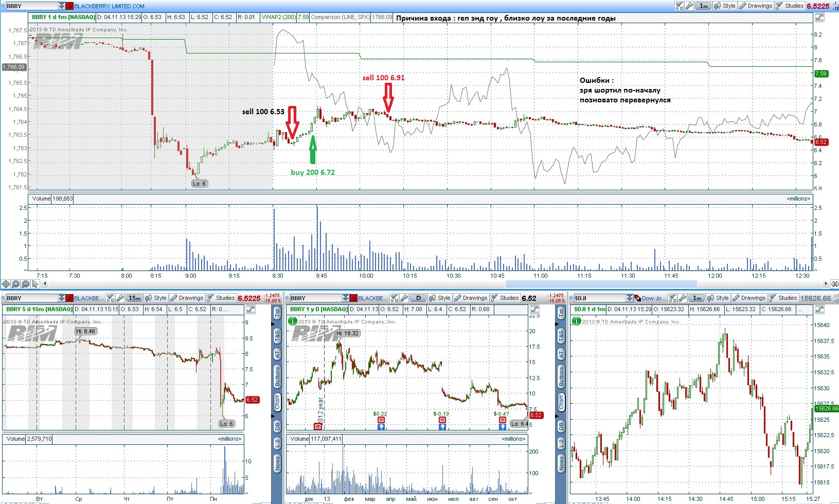Screen dimensions: 839x504
Task: Open the Style menu in the daily chart
Action: (x=440, y=298)
